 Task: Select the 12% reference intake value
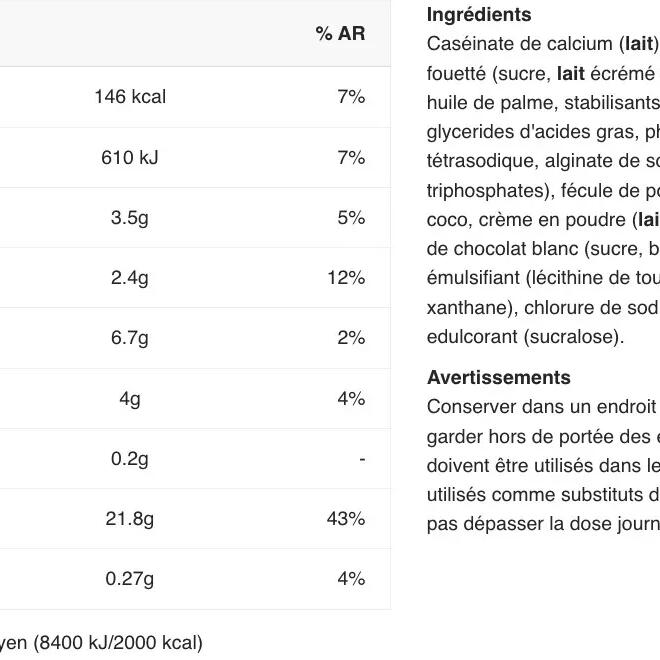[x=346, y=278]
